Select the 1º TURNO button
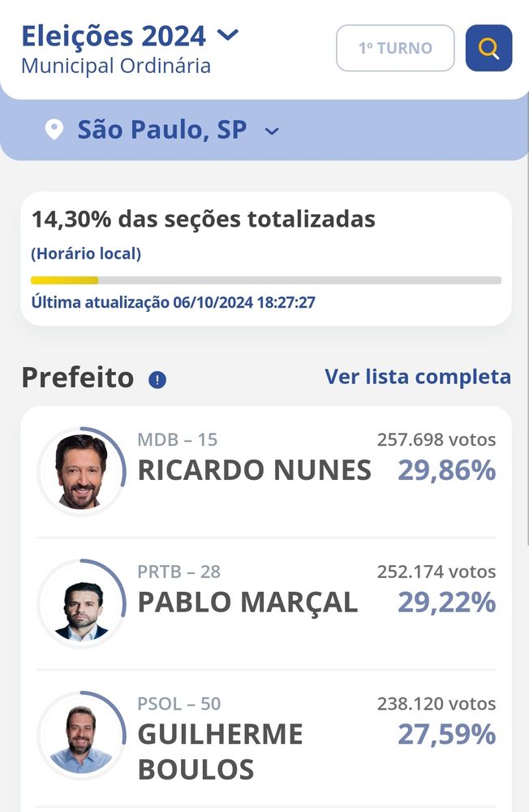The image size is (529, 812). [x=395, y=48]
